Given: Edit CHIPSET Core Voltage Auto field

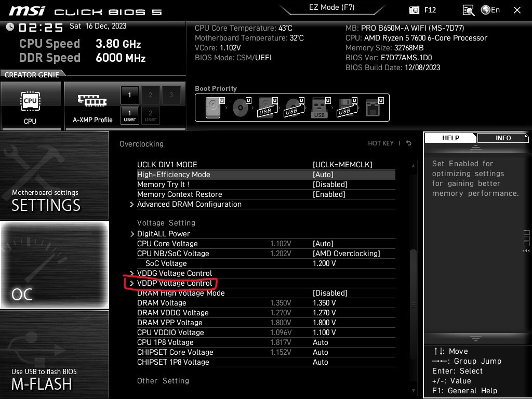Looking at the screenshot, I should tap(320, 352).
